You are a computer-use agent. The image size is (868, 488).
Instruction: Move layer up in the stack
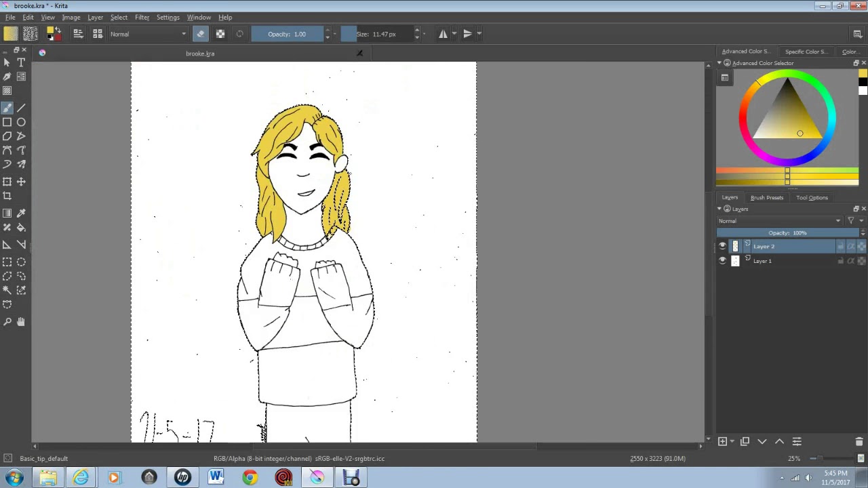pos(779,442)
